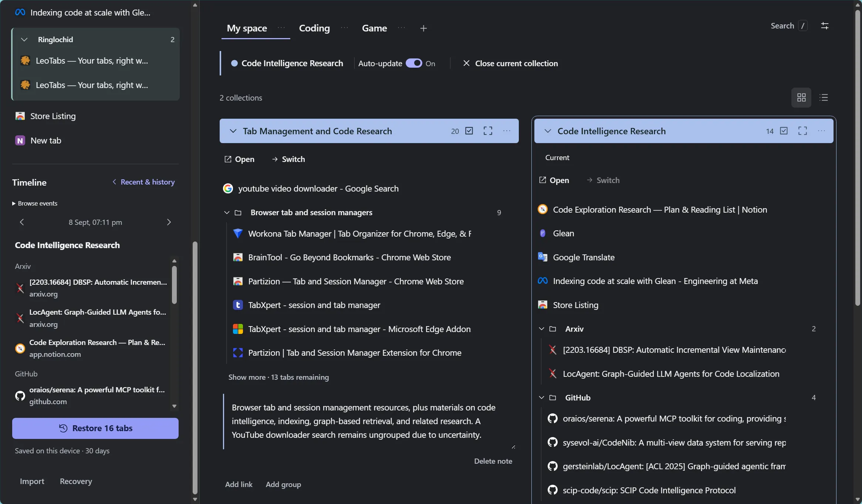862x504 pixels.
Task: Open the My space options dots
Action: tap(281, 28)
